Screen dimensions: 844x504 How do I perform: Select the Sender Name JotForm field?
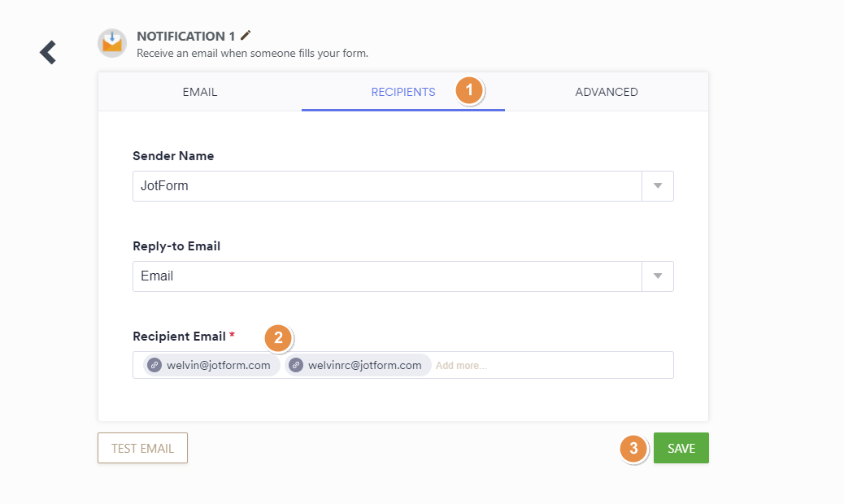pyautogui.click(x=387, y=186)
